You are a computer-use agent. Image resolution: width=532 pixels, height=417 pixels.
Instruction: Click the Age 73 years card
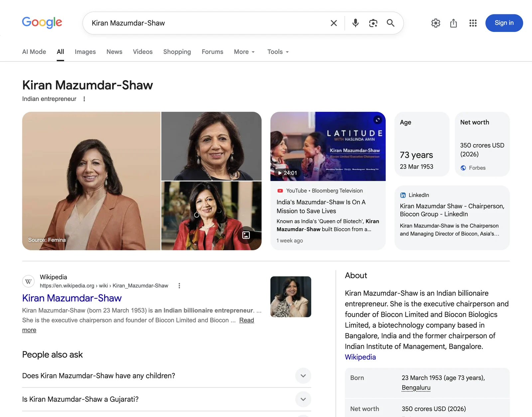point(422,144)
